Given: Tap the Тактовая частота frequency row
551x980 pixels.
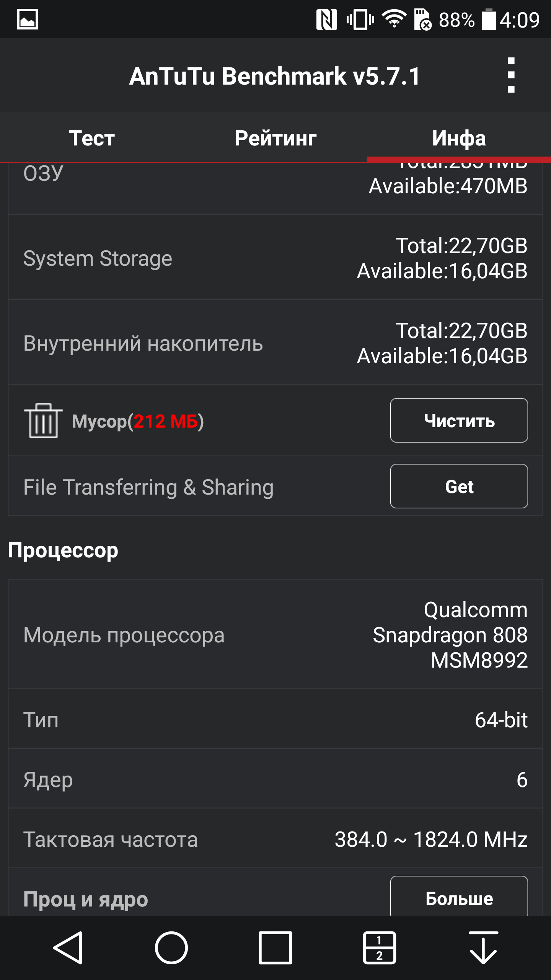Looking at the screenshot, I should tap(275, 839).
